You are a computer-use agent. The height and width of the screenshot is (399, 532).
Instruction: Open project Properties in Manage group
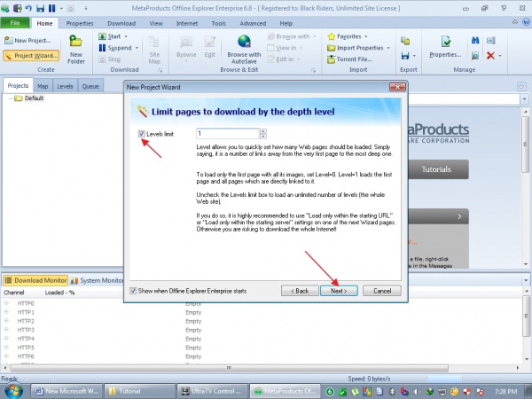[445, 47]
